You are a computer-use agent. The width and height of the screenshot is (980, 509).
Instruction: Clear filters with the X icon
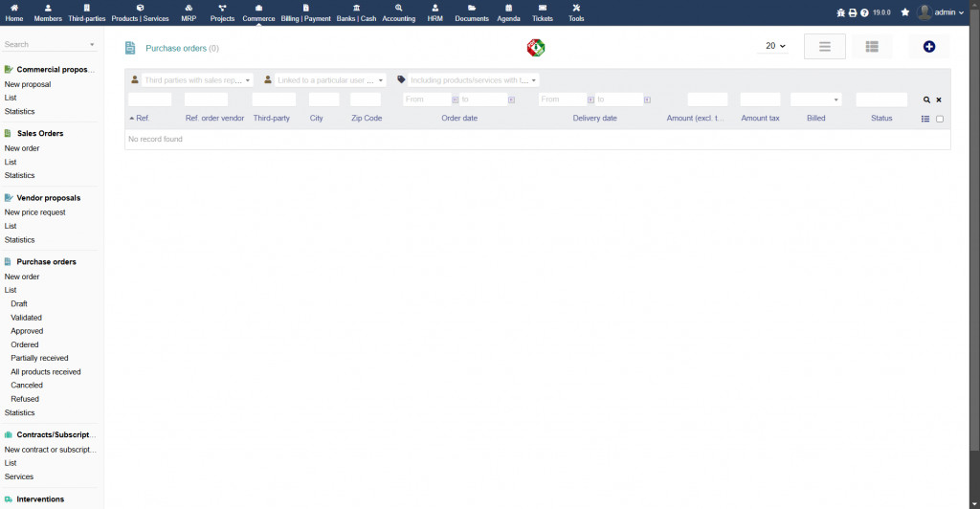coord(939,100)
